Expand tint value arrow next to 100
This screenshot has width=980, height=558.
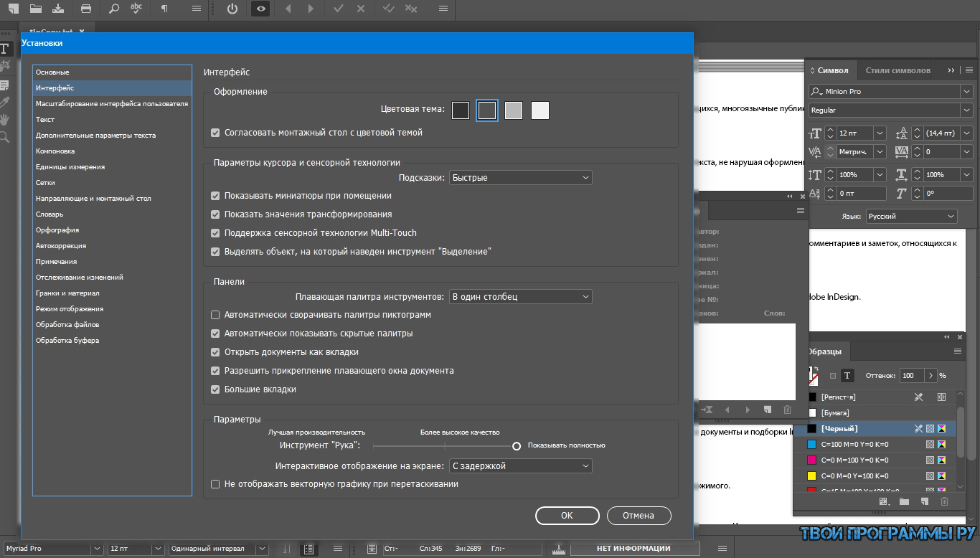931,375
